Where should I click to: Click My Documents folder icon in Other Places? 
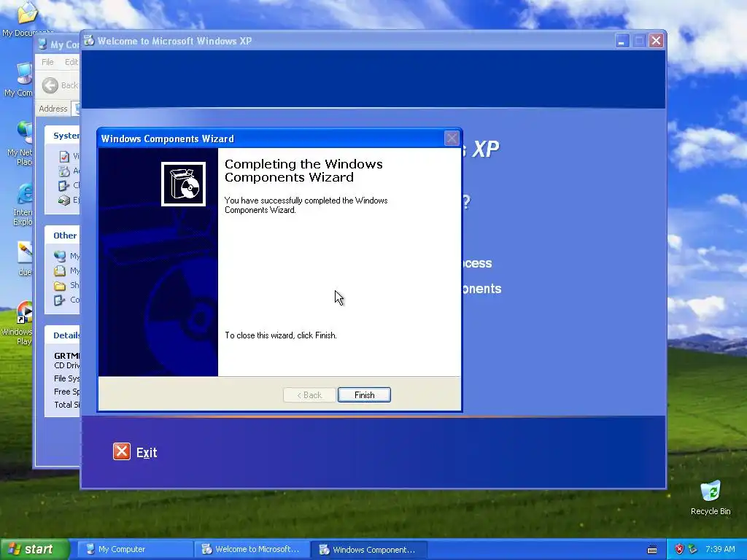[x=60, y=271]
